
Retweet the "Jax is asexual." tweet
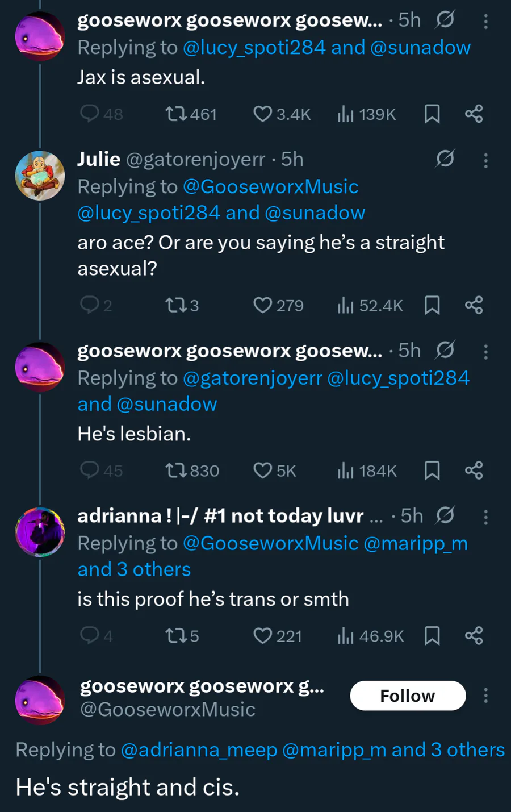(x=174, y=114)
